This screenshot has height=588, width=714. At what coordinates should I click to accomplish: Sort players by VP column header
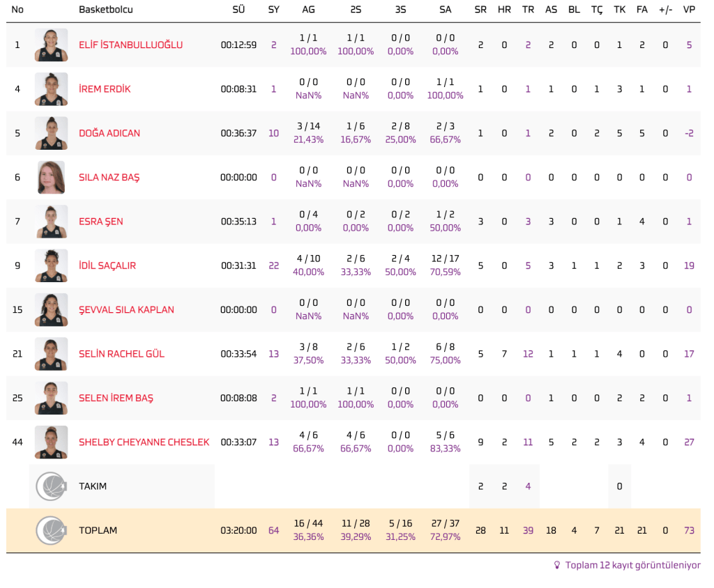(689, 10)
